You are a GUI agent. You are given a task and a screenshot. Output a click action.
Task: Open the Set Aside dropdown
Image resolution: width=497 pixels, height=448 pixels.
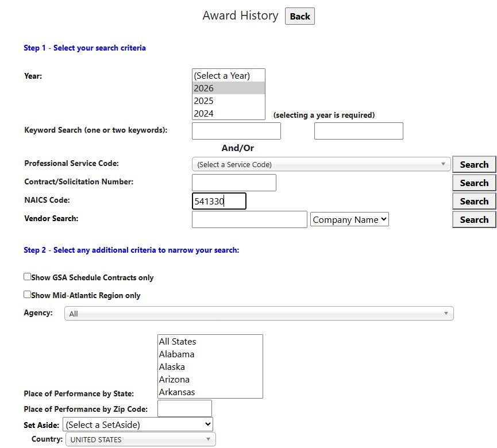[x=138, y=424]
